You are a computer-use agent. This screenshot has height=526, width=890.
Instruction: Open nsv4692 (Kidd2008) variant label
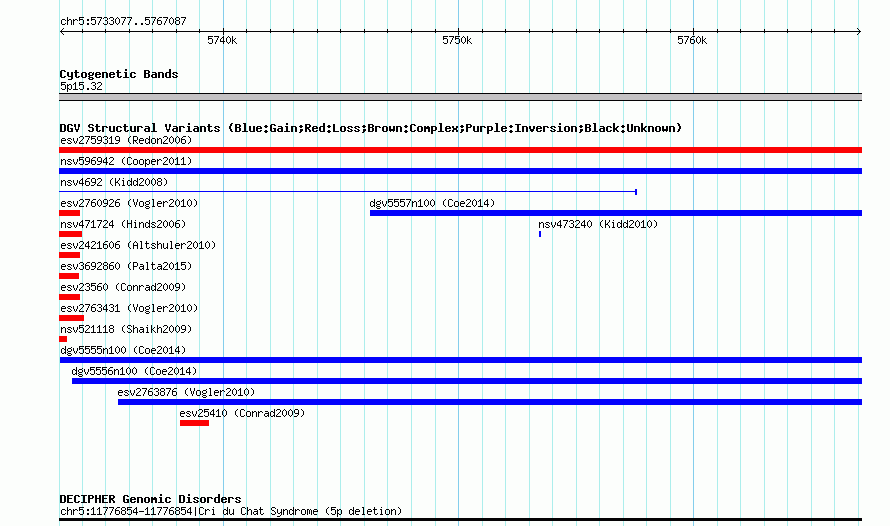coord(114,182)
